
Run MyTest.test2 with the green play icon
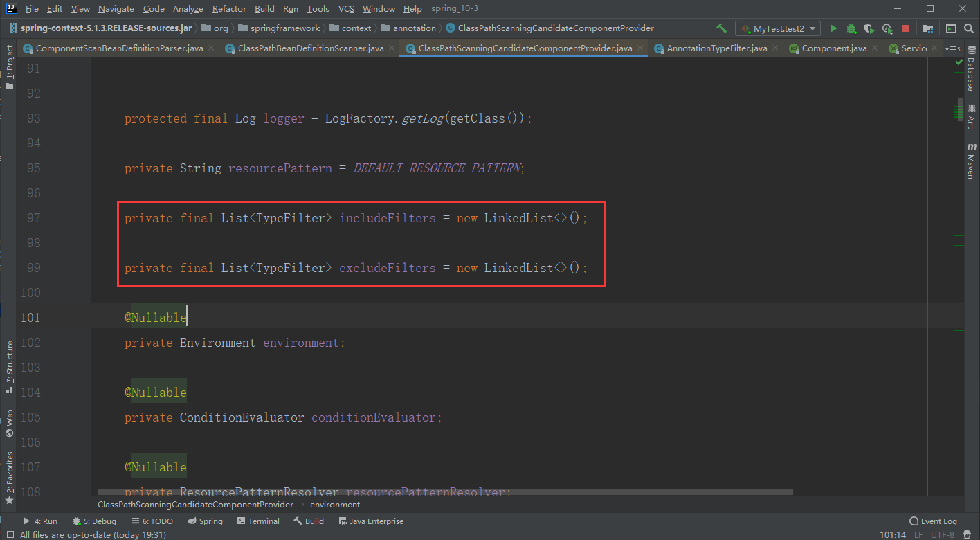833,28
